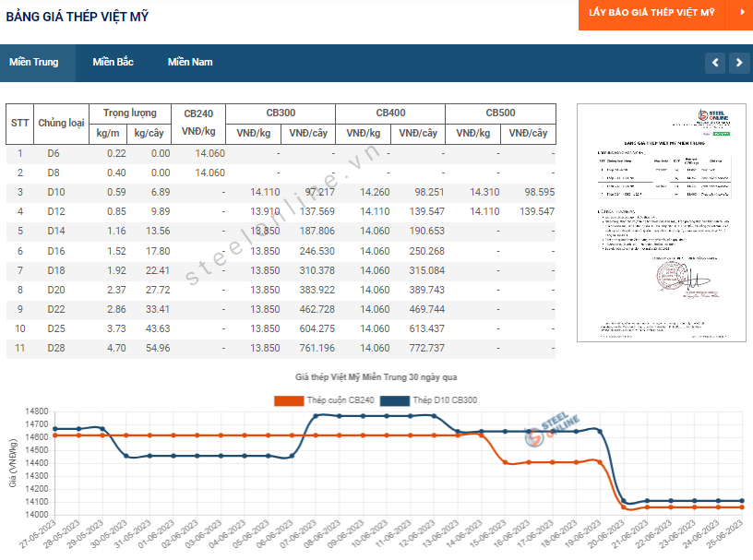
Task: Click the 772.737 value in D28 row
Action: [x=427, y=348]
